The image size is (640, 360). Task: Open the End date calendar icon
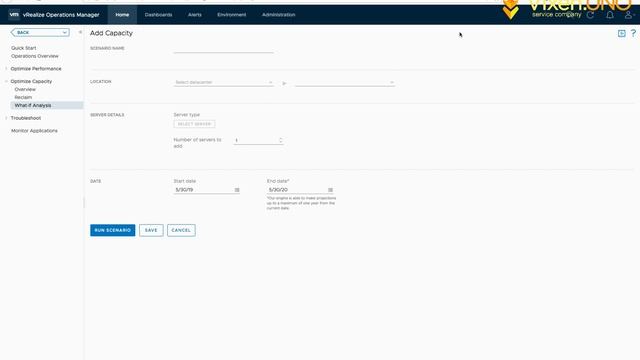point(330,190)
